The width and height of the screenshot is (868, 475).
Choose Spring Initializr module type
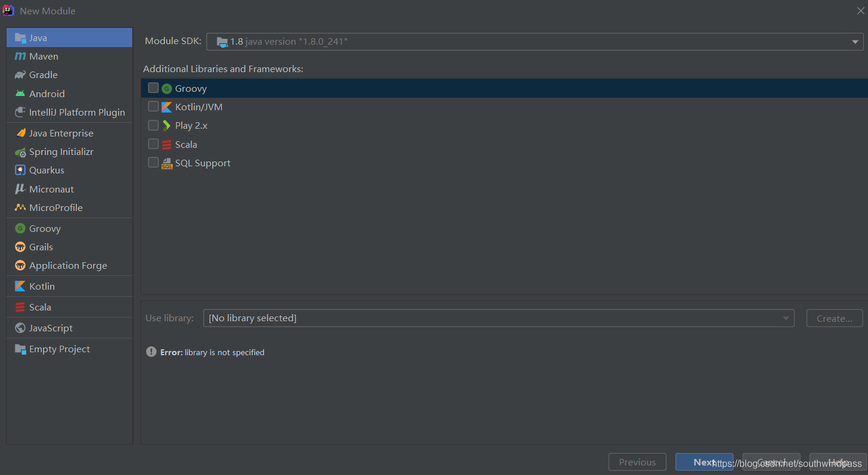pos(69,151)
